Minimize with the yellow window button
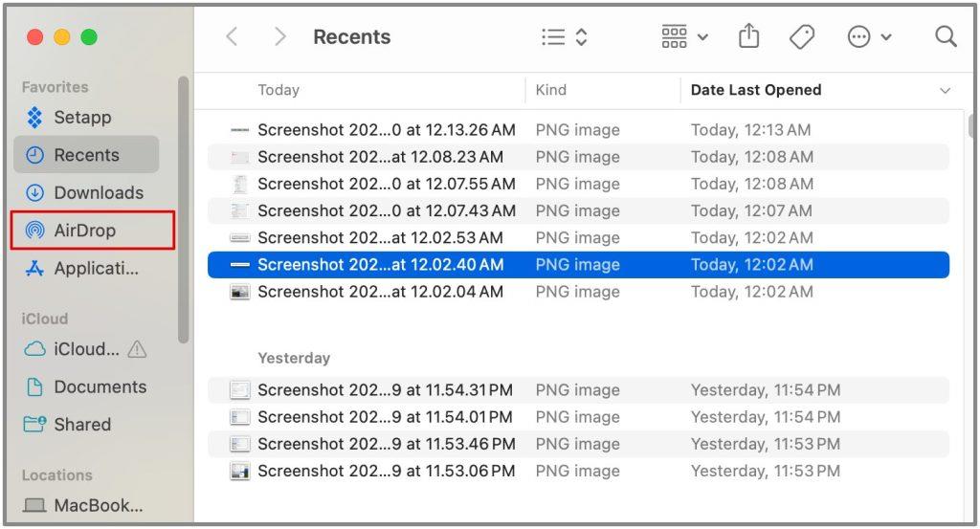This screenshot has width=980, height=529. point(62,37)
